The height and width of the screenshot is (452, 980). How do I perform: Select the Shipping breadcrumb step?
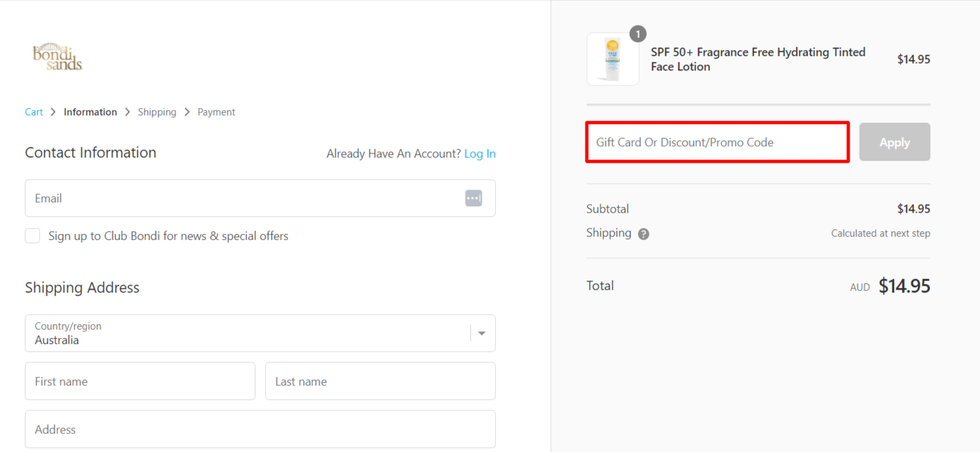tap(157, 112)
